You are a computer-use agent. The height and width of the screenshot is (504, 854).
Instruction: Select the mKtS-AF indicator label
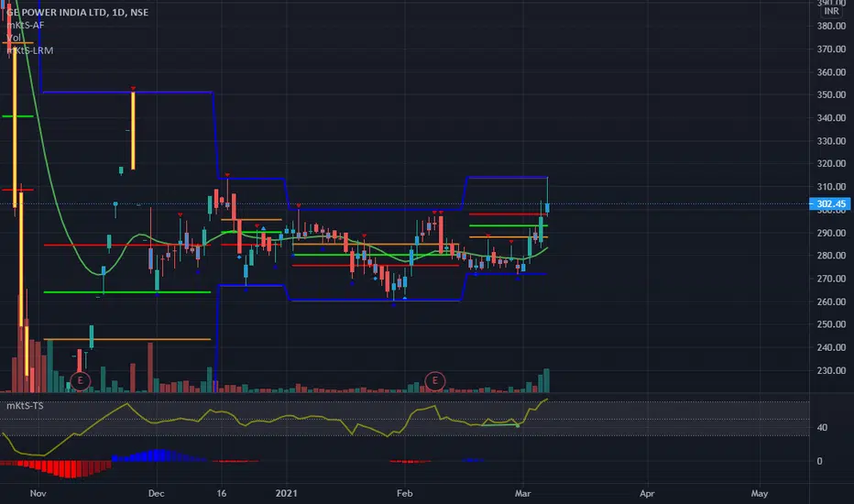[25, 25]
